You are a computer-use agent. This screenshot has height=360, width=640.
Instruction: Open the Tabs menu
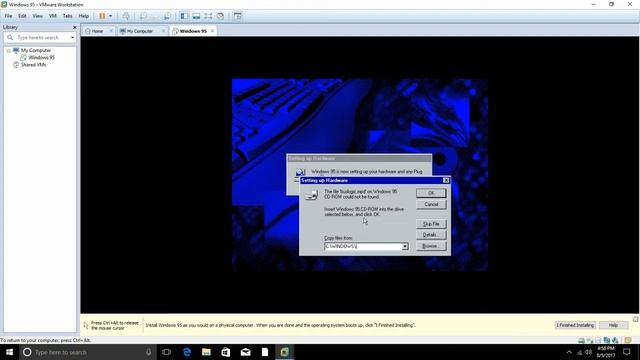click(x=67, y=16)
